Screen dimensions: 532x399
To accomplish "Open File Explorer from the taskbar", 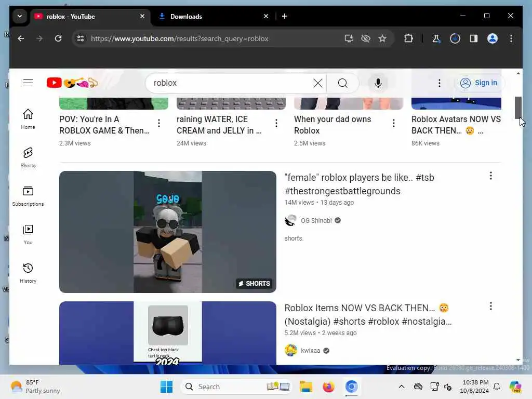I will point(305,387).
